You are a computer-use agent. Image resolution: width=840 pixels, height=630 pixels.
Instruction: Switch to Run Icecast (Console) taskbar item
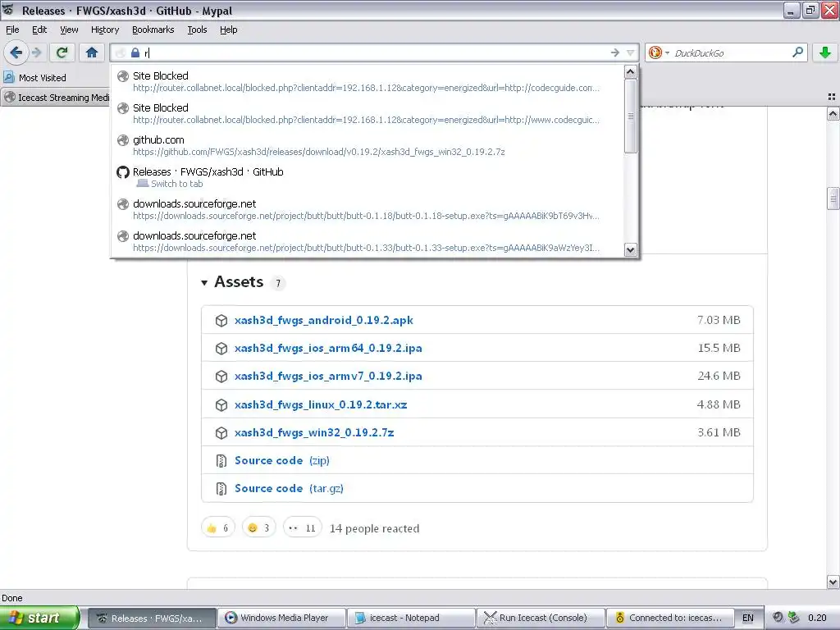(x=541, y=618)
